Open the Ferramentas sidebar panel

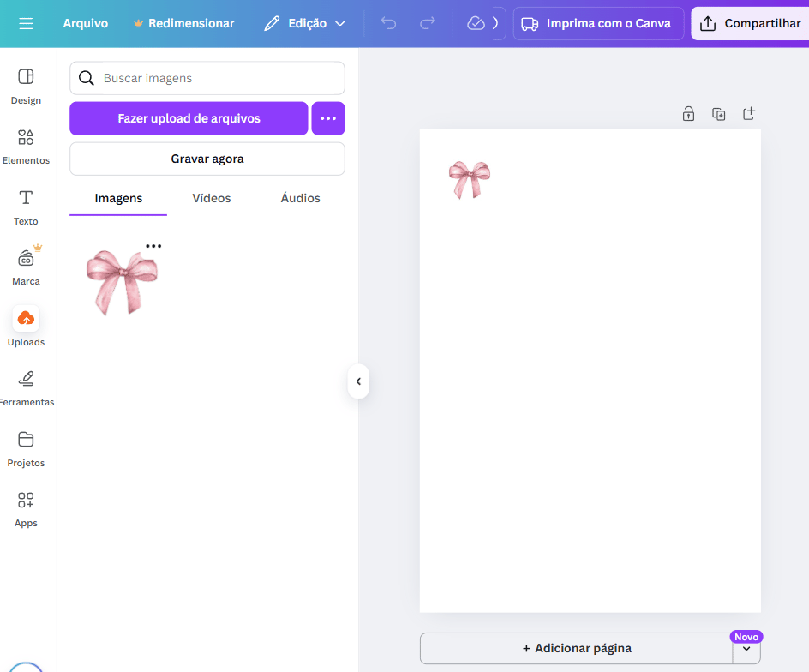pos(26,388)
